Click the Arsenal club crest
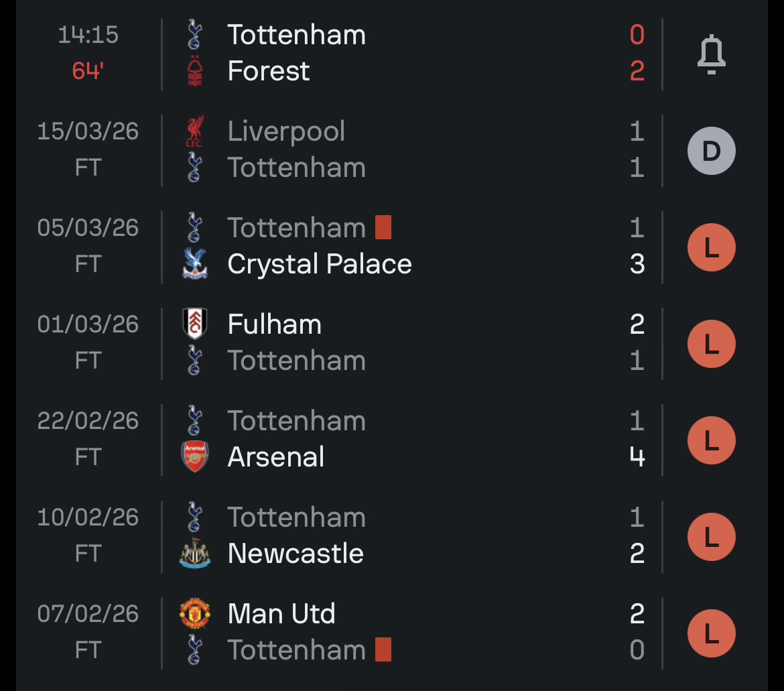The image size is (784, 691). click(195, 457)
